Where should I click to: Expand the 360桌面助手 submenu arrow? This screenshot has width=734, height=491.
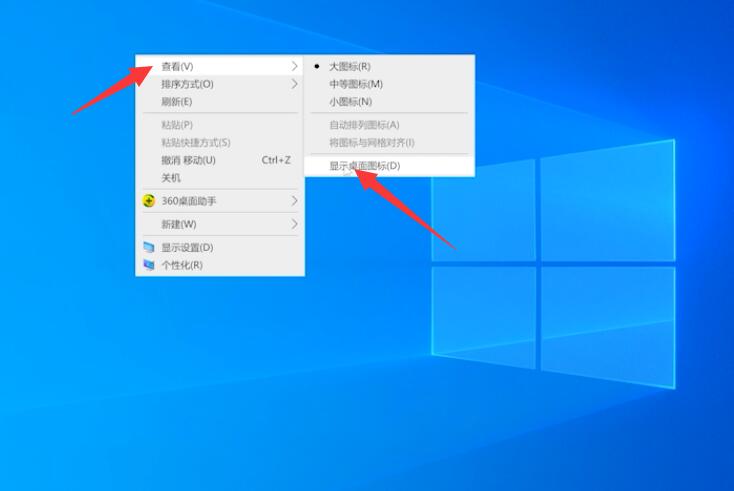(x=294, y=201)
